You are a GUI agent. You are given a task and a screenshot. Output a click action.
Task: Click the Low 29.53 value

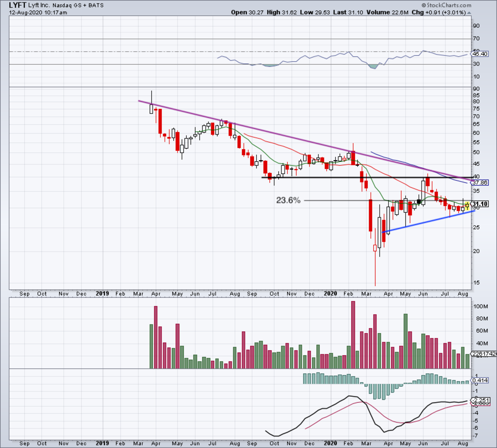(x=315, y=12)
